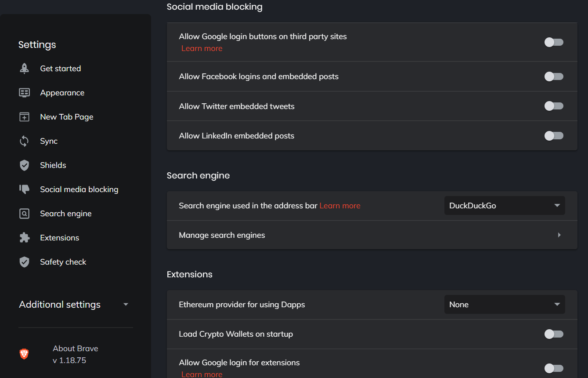Open the Safety check menu item
The image size is (588, 378).
63,262
